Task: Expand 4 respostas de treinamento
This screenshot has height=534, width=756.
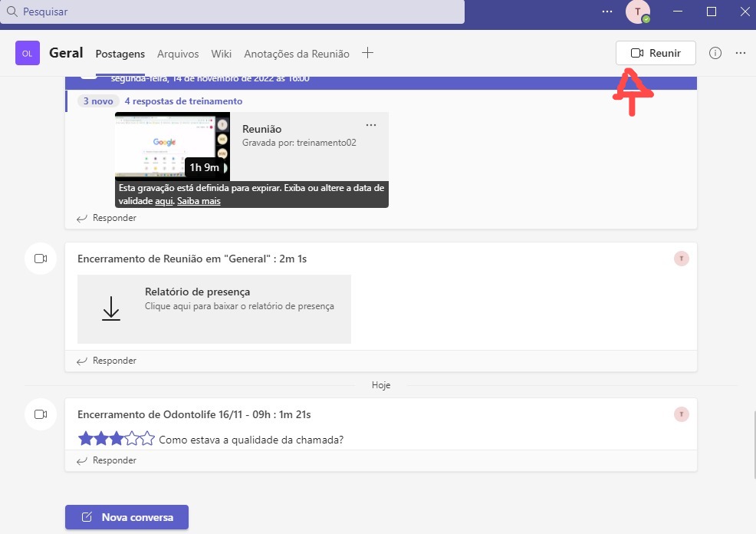Action: pyautogui.click(x=183, y=101)
